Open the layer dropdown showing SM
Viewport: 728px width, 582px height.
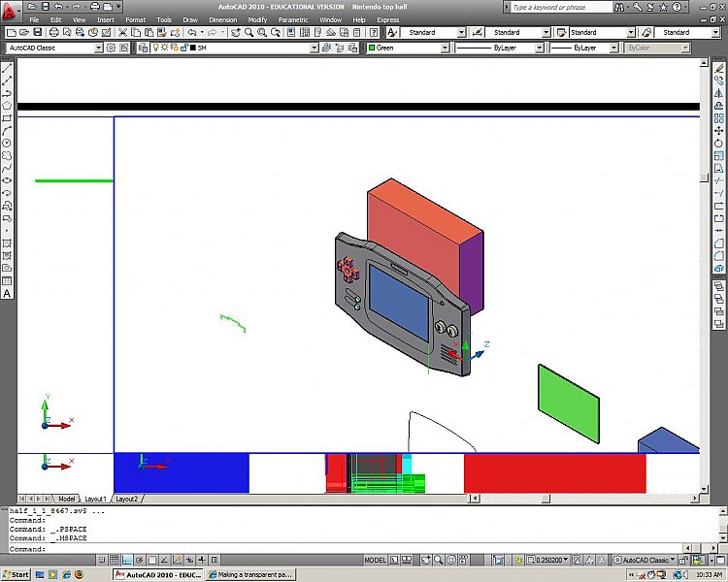pos(314,48)
